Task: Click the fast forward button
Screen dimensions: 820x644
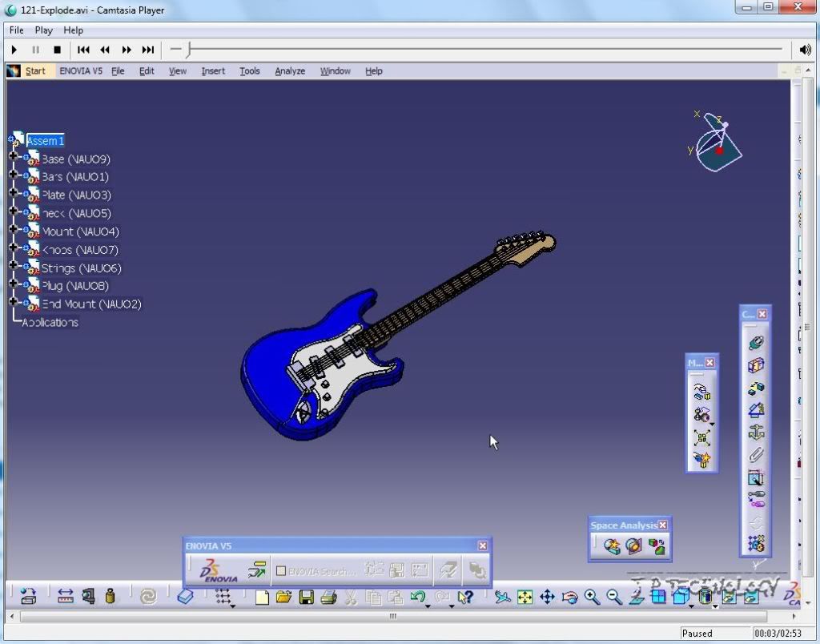Action: (126, 50)
